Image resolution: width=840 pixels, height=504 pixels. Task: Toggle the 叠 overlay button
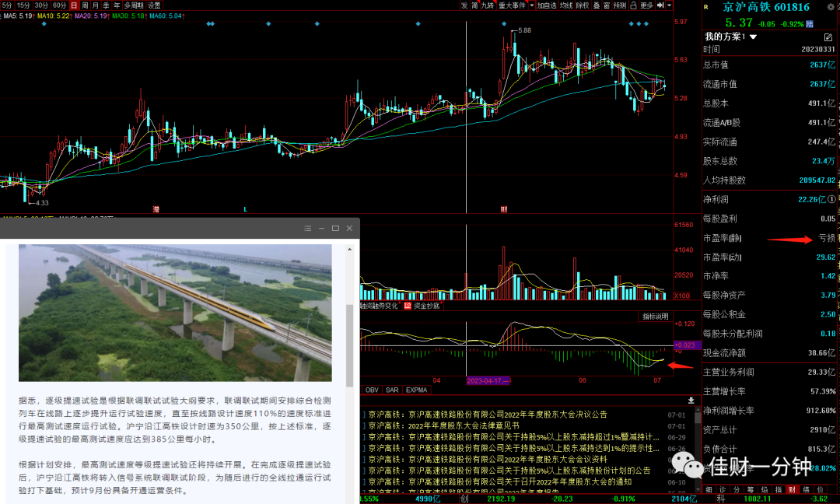point(597,5)
